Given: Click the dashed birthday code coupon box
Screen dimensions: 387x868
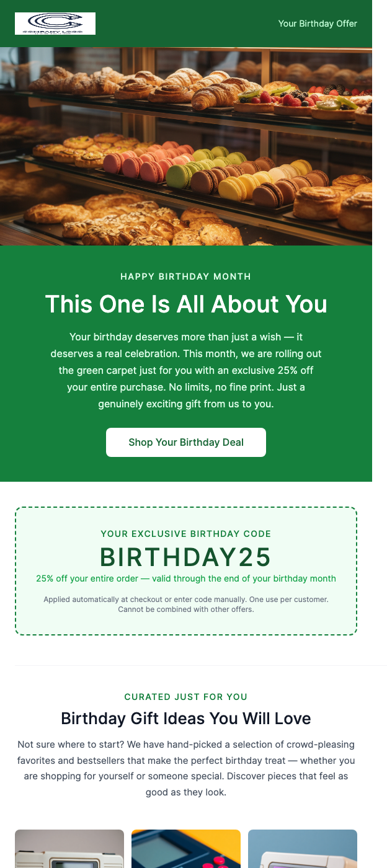Looking at the screenshot, I should (x=185, y=570).
